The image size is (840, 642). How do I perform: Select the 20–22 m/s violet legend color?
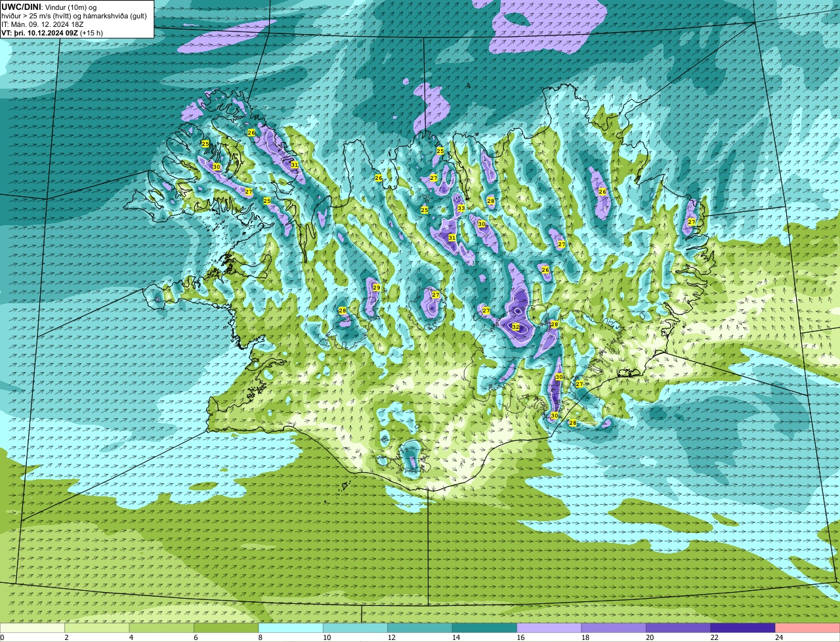(x=679, y=628)
